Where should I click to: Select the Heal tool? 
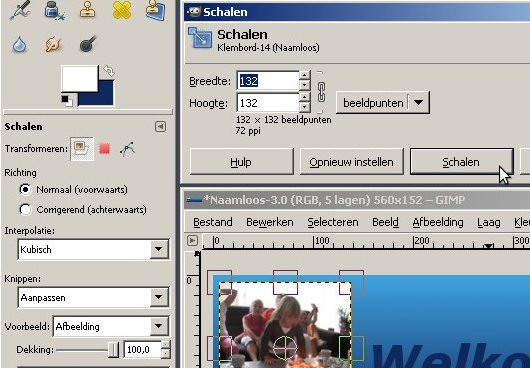tap(122, 9)
